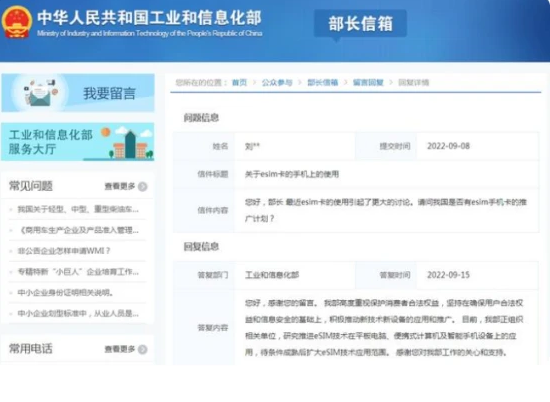550x402 pixels.
Task: Open FAQ 专精特新"小巨人"企业培育工作...
Action: (78, 272)
